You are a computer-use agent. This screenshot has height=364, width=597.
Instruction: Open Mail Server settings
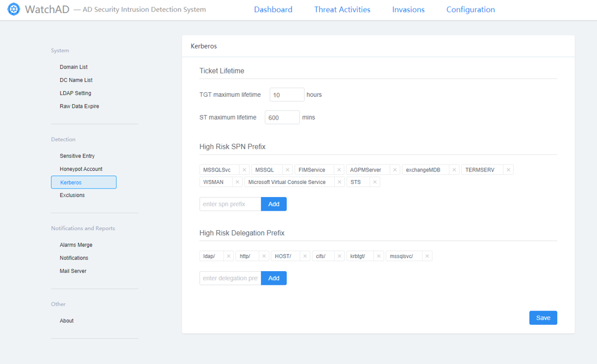pos(73,271)
